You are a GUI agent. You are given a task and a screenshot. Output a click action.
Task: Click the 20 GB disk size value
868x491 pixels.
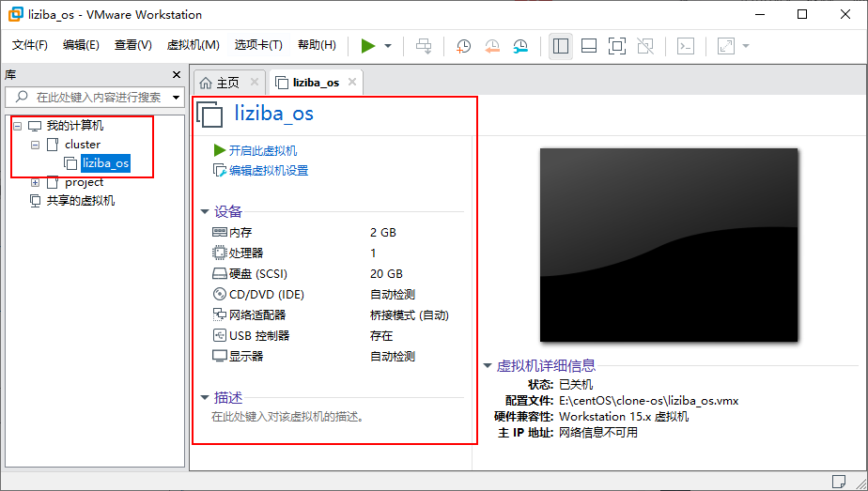[386, 274]
